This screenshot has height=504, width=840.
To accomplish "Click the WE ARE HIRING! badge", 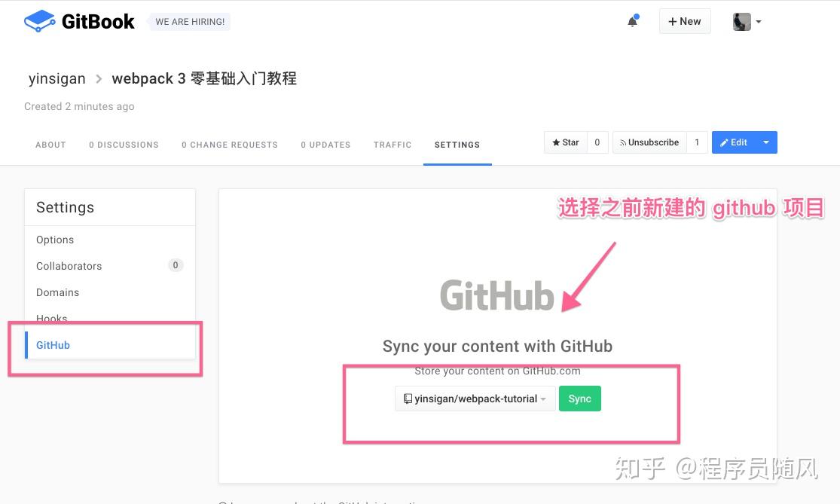I will [x=189, y=21].
